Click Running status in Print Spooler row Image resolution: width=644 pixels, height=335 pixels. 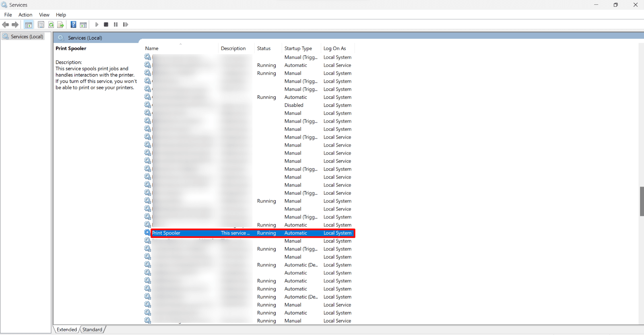coord(266,233)
